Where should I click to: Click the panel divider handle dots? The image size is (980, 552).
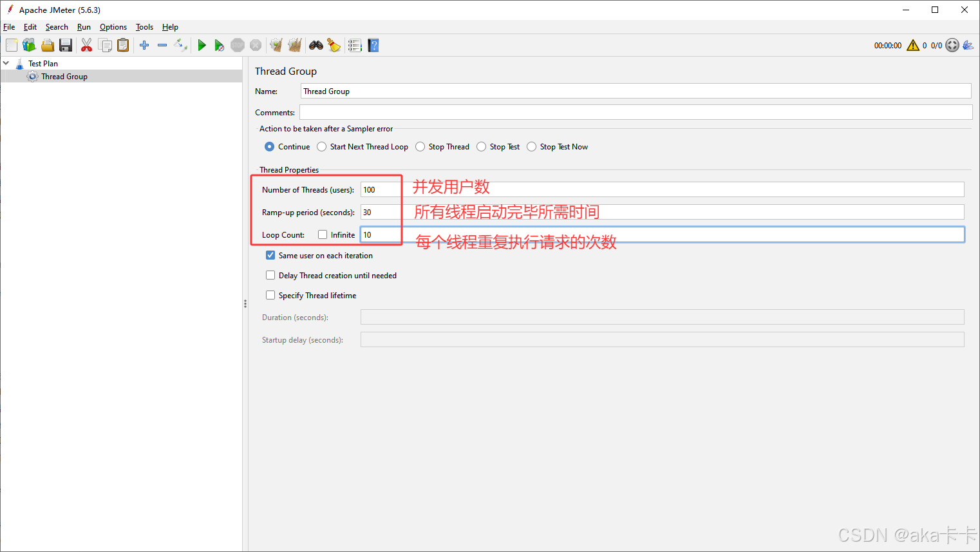pyautogui.click(x=245, y=303)
